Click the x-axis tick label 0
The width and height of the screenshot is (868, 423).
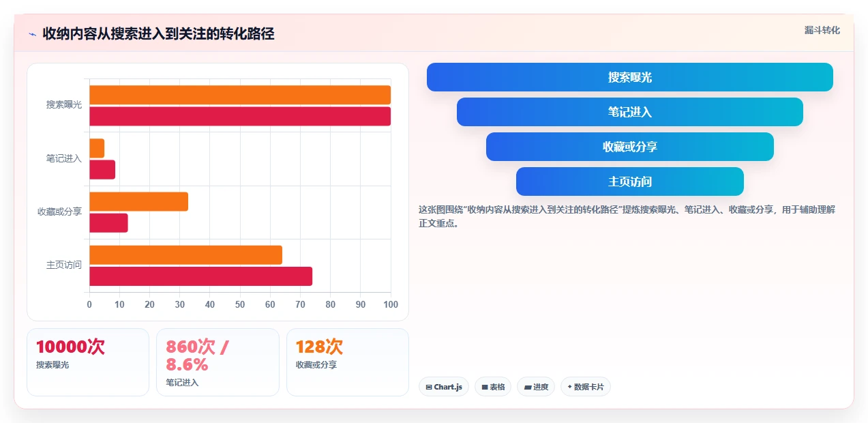[89, 304]
